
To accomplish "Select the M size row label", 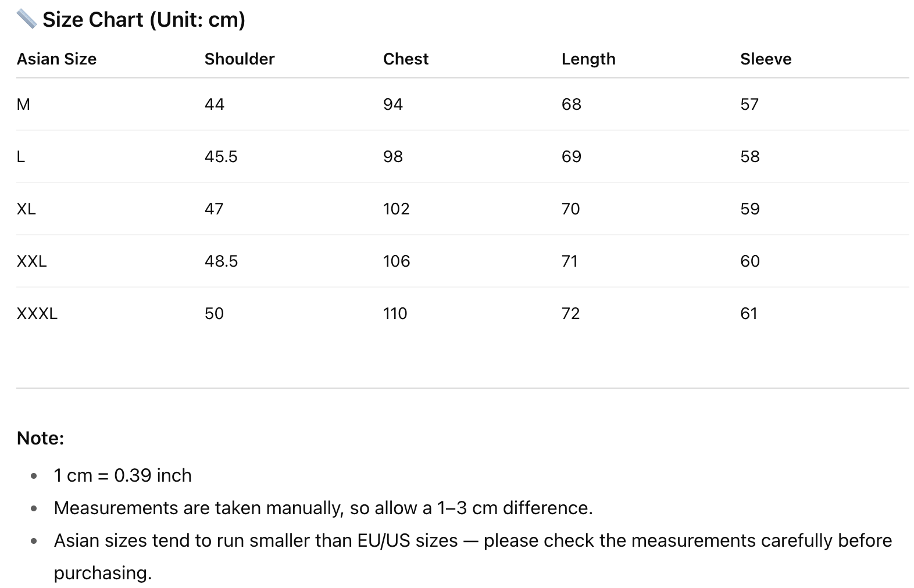I will click(23, 104).
